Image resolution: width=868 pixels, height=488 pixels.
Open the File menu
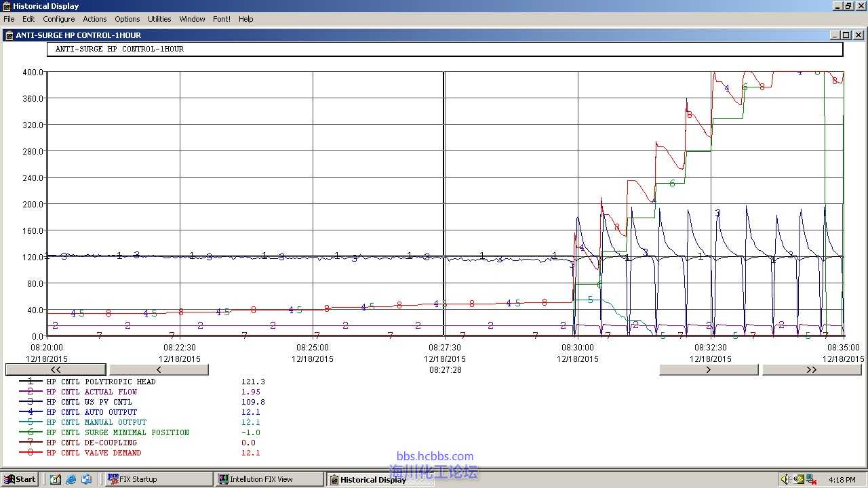(9, 19)
